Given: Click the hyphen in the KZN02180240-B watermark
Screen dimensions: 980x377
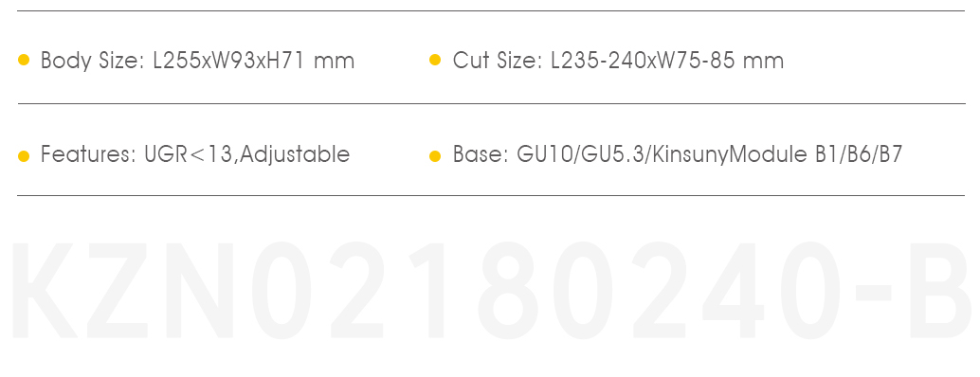Looking at the screenshot, I should (873, 292).
